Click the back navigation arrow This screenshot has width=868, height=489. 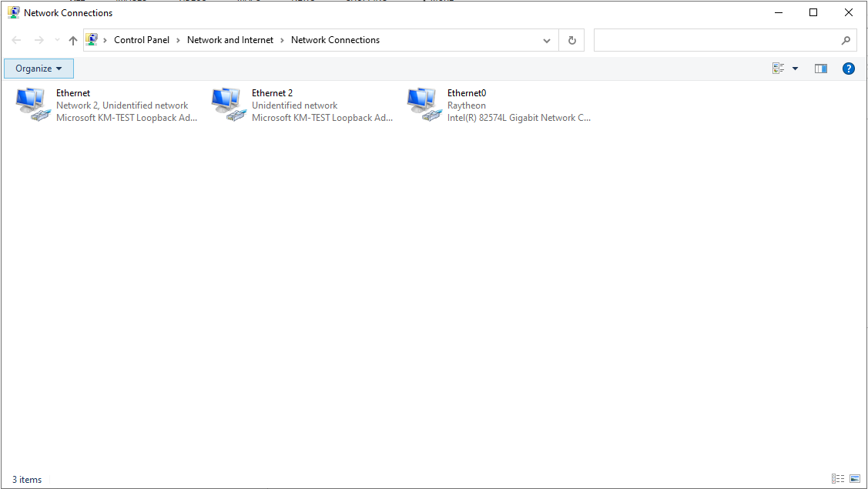[17, 40]
